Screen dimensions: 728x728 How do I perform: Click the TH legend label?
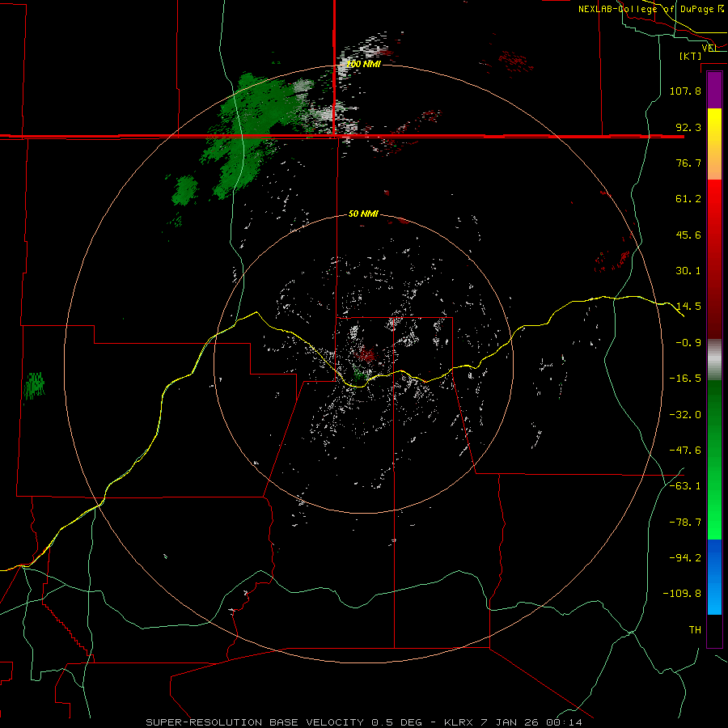tap(695, 630)
